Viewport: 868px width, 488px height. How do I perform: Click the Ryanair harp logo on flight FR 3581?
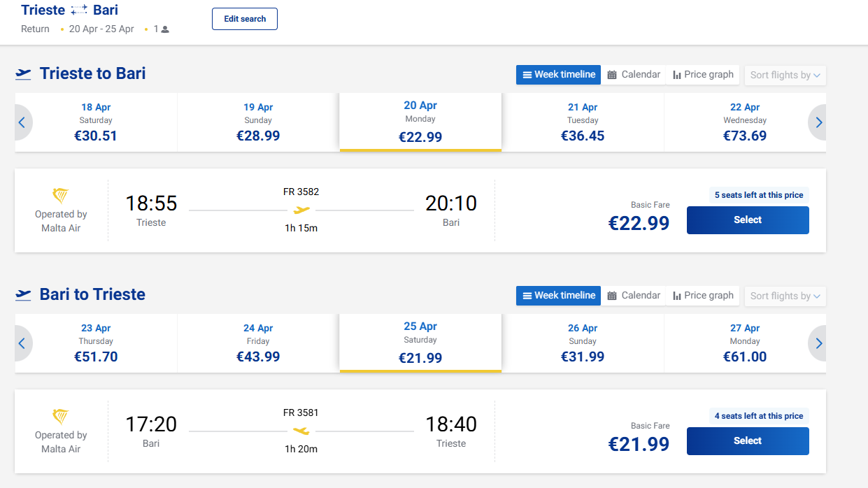(x=61, y=417)
